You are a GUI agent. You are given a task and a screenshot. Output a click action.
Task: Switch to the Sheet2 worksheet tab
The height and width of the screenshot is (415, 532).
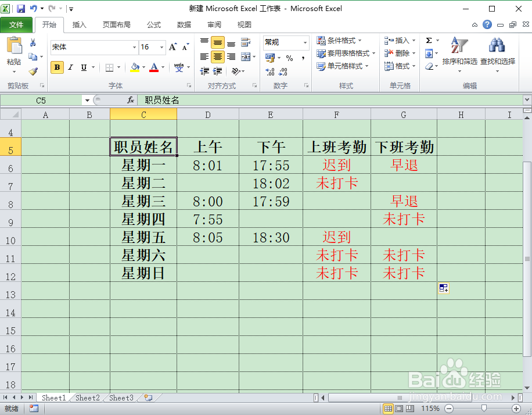pos(88,398)
